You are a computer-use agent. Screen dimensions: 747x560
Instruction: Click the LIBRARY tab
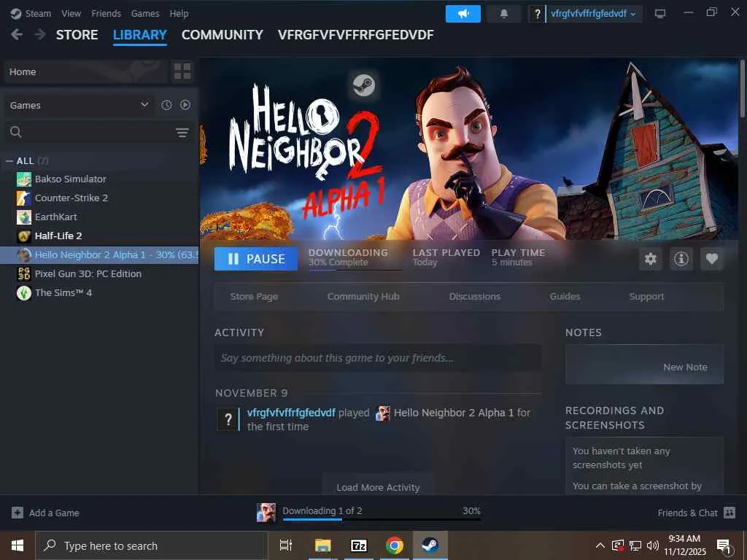(x=139, y=35)
